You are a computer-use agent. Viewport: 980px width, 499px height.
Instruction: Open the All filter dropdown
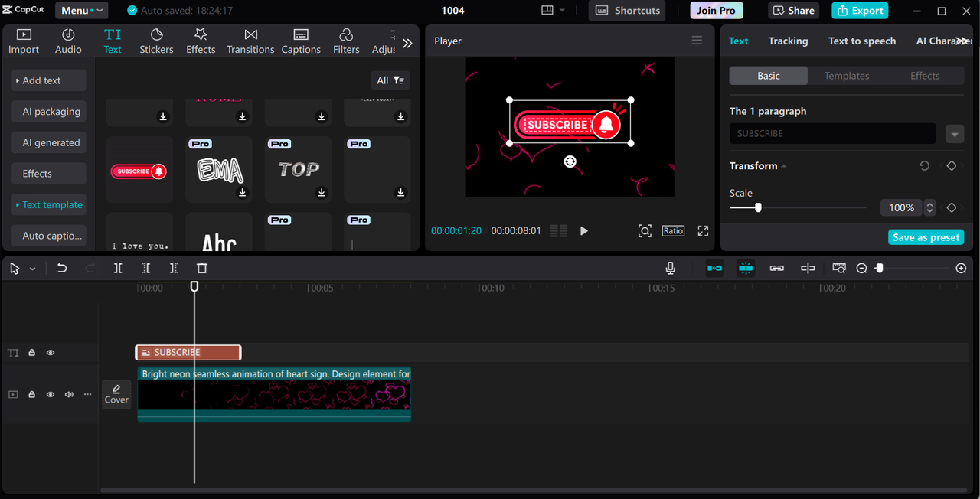pos(390,80)
